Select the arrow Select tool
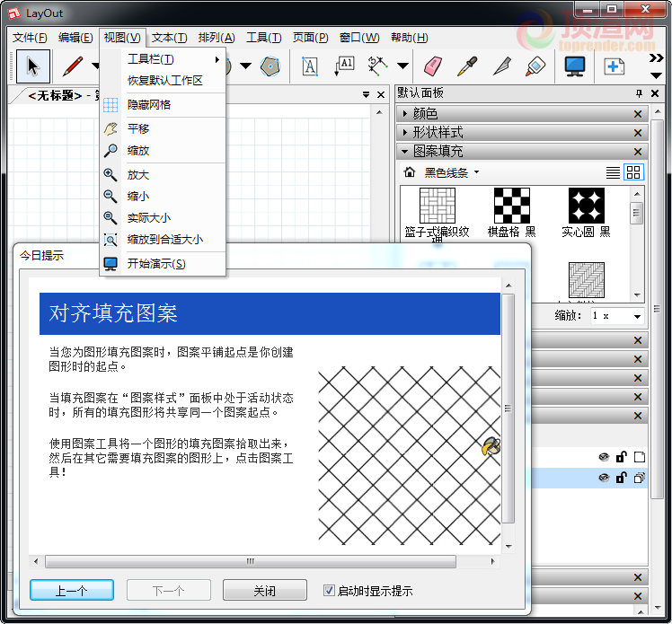The height and width of the screenshot is (624, 672). click(x=33, y=66)
